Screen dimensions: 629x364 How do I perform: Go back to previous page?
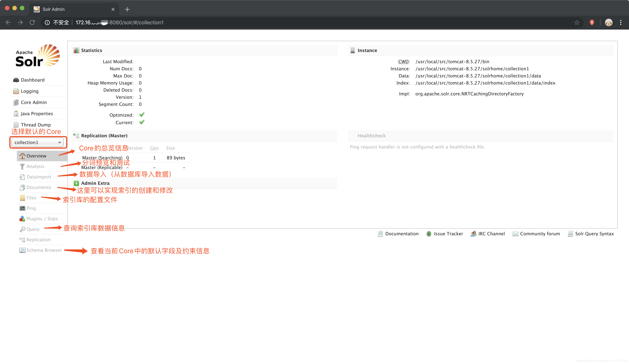coord(8,22)
